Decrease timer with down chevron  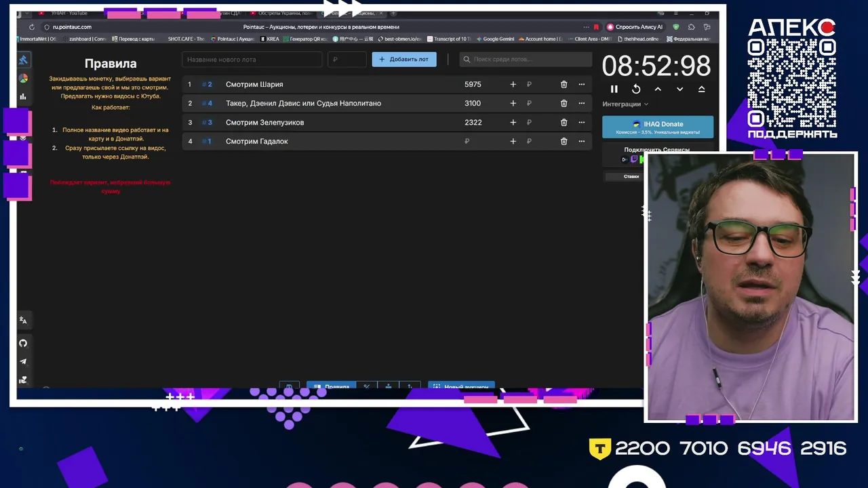point(679,89)
